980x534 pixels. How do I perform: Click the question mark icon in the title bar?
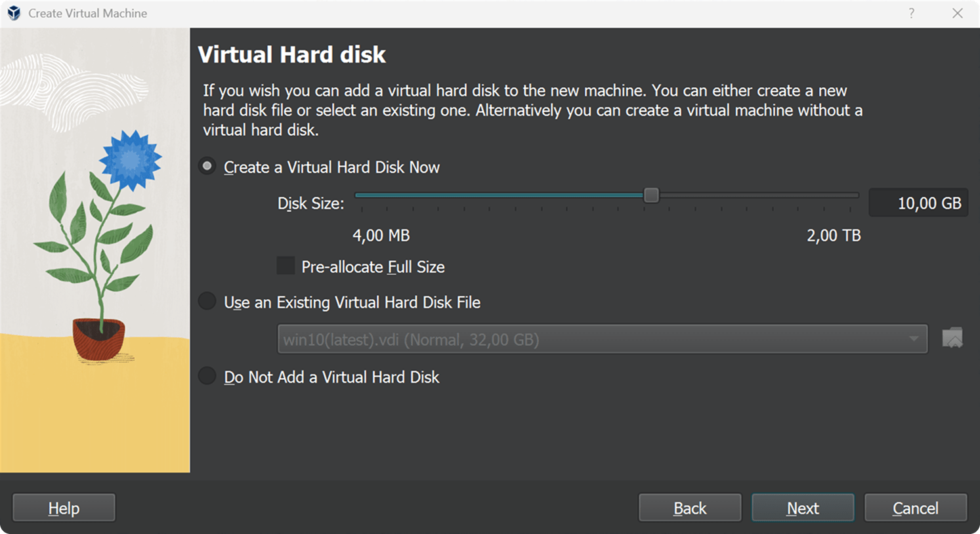[x=911, y=13]
